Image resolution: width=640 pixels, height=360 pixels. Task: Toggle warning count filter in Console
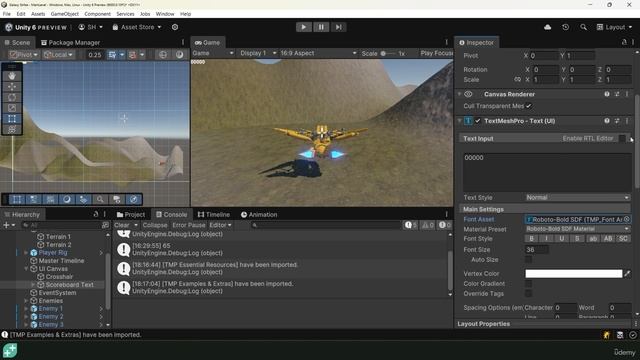pyautogui.click(x=428, y=225)
